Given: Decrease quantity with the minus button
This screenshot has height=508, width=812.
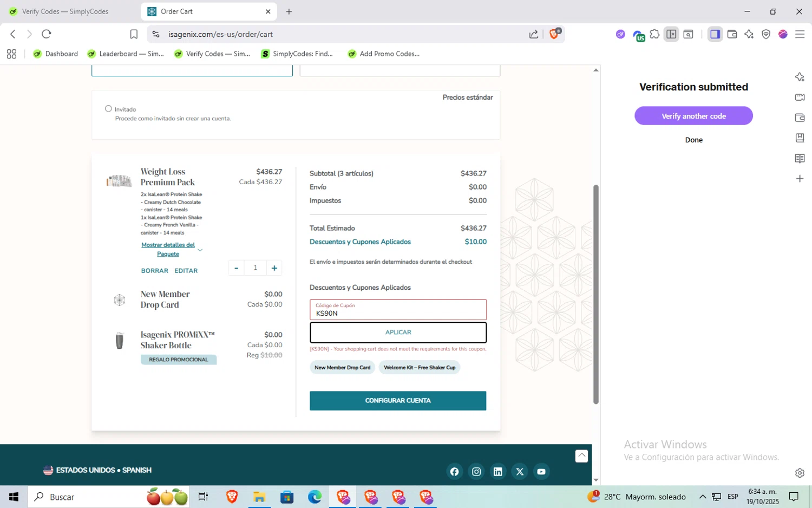Looking at the screenshot, I should click(x=236, y=268).
